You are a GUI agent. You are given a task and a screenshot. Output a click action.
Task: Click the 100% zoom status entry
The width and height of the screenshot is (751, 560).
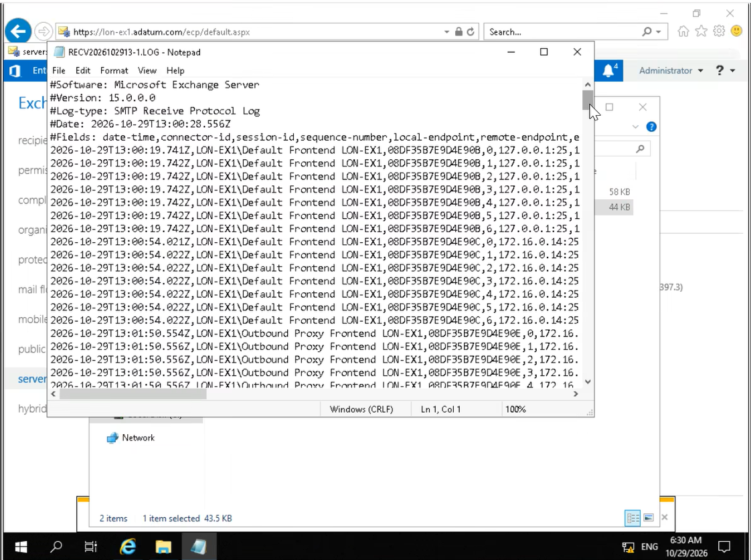pyautogui.click(x=515, y=409)
